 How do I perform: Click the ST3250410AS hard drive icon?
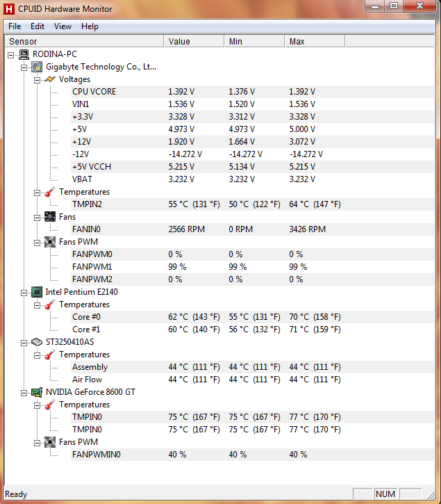pyautogui.click(x=37, y=342)
